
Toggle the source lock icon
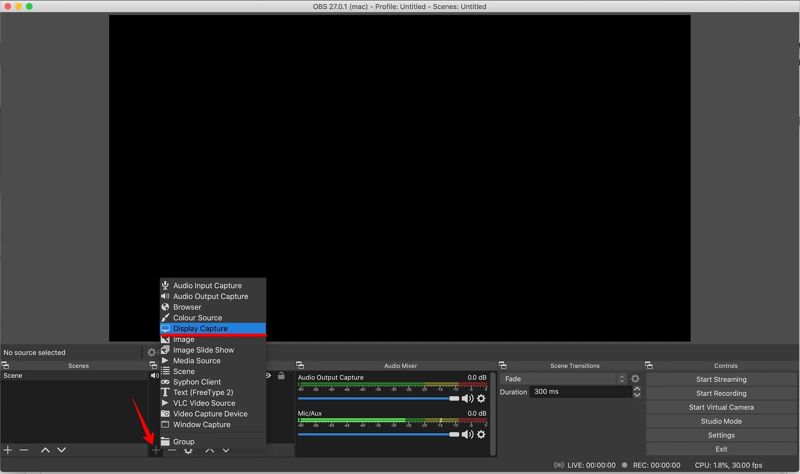pyautogui.click(x=281, y=376)
